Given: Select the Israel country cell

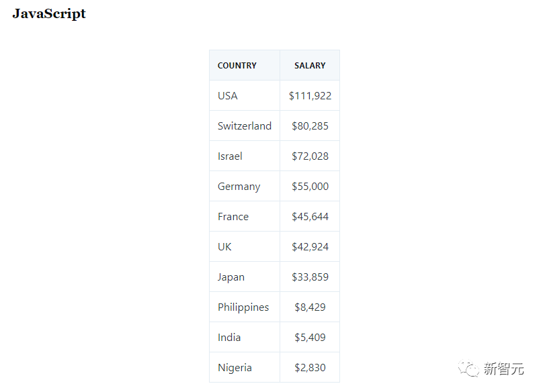Looking at the screenshot, I should pyautogui.click(x=230, y=156).
